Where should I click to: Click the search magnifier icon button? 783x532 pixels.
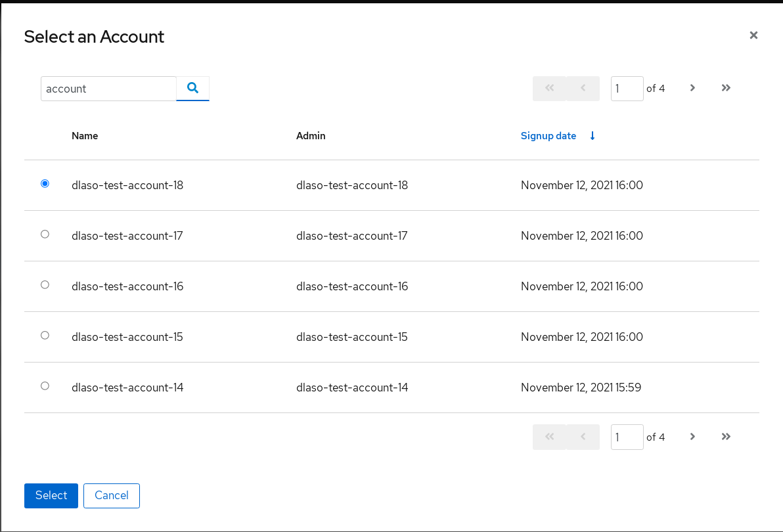pyautogui.click(x=192, y=88)
